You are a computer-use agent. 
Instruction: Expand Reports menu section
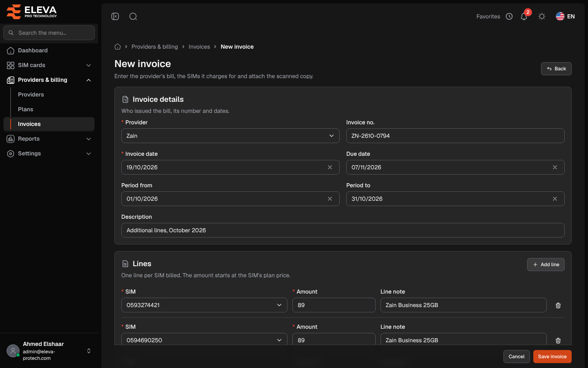point(49,139)
